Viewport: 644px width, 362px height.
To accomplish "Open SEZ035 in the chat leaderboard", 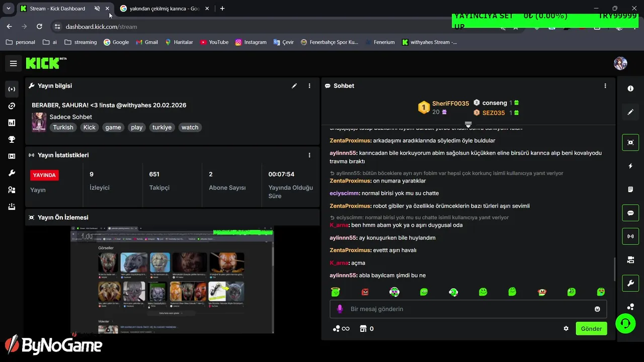I will tap(494, 113).
